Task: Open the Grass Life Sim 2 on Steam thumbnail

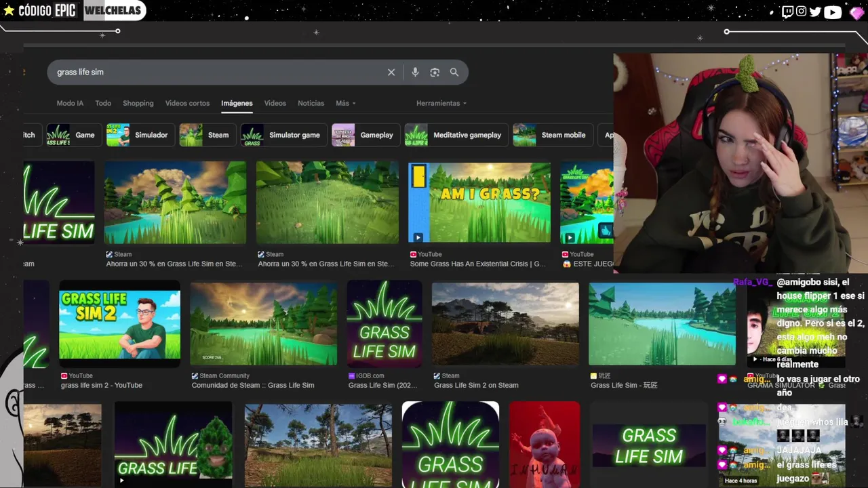Action: pyautogui.click(x=505, y=324)
